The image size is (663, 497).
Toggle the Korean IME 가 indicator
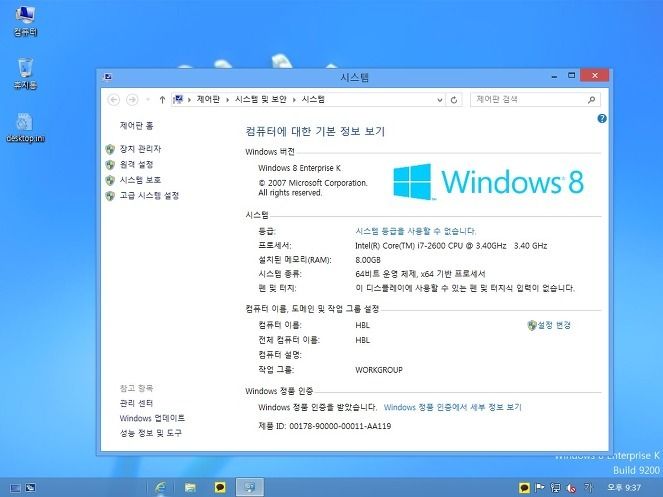coord(588,487)
